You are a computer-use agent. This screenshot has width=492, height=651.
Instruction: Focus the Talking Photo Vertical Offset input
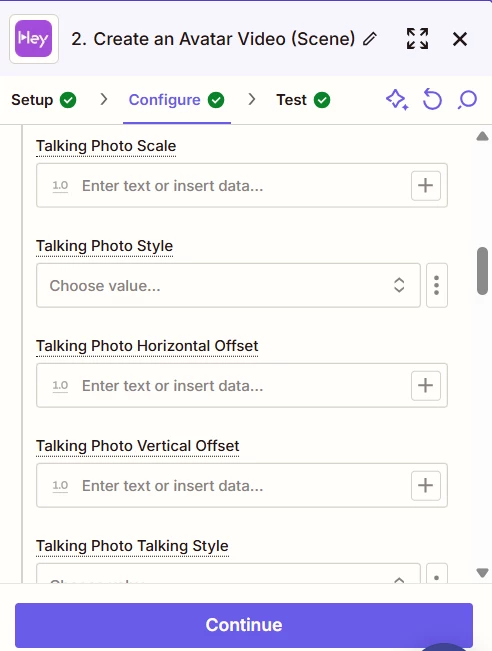pos(242,485)
